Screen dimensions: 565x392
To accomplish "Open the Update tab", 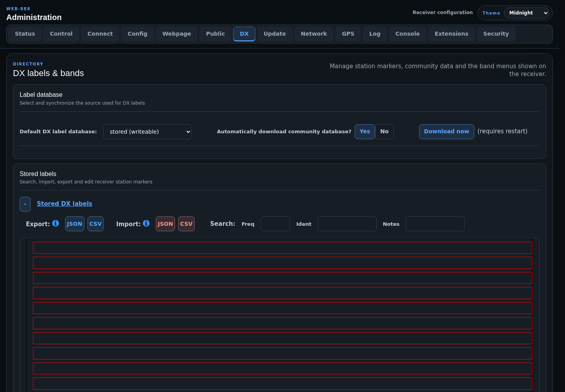I will (275, 34).
